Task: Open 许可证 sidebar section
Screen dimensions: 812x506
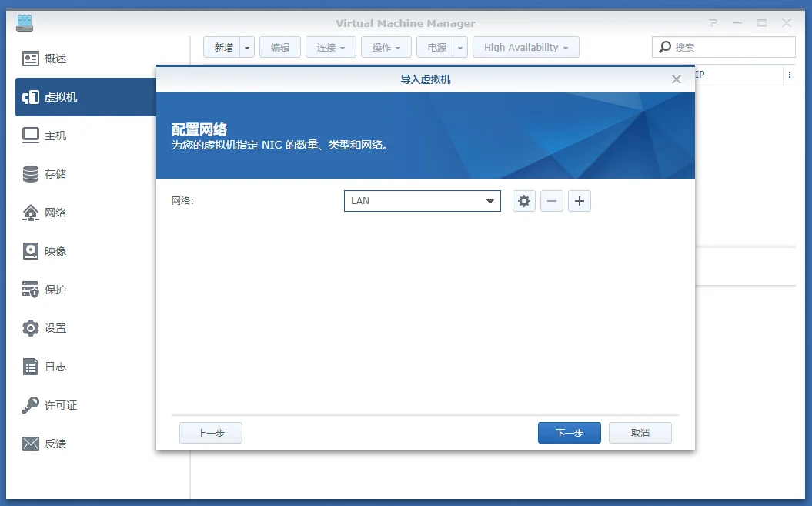Action: (x=85, y=405)
